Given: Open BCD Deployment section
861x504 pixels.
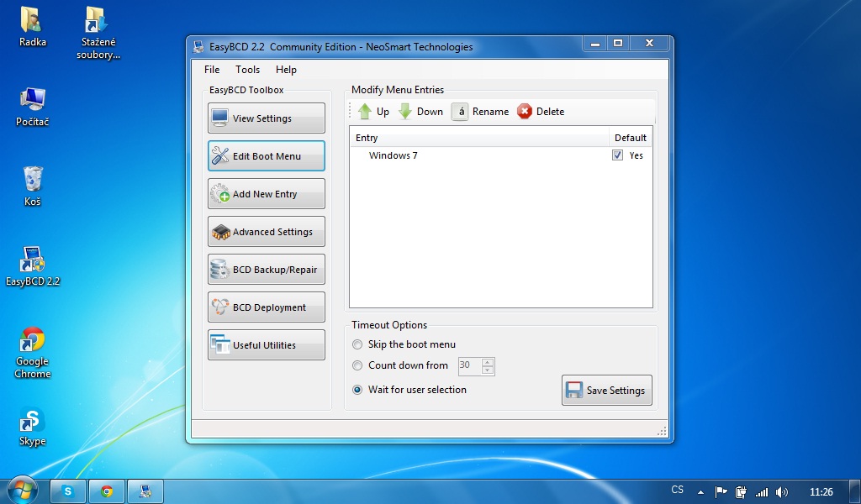Looking at the screenshot, I should click(x=267, y=307).
